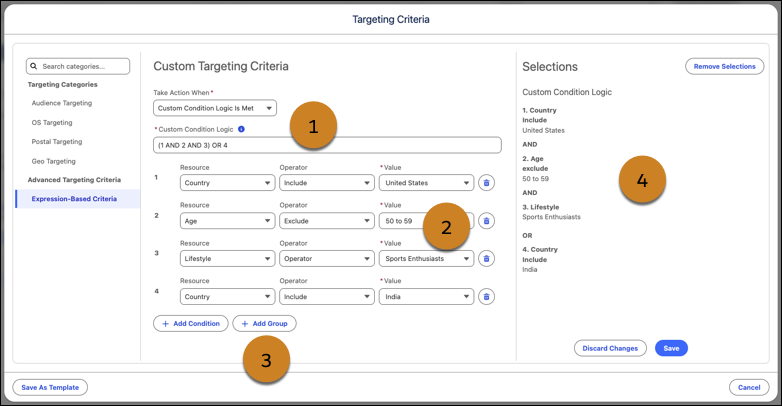The image size is (782, 406).
Task: Open row 3 Operator dropdown
Action: (x=327, y=258)
